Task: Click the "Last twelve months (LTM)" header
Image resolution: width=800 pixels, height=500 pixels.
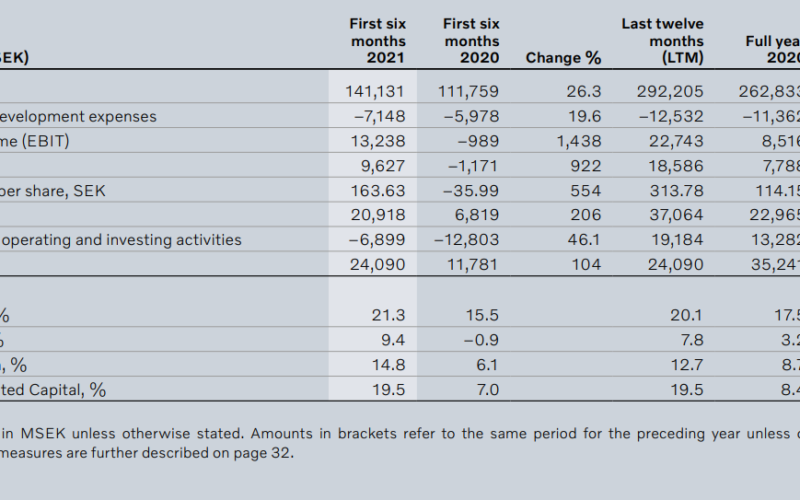Action: 662,41
